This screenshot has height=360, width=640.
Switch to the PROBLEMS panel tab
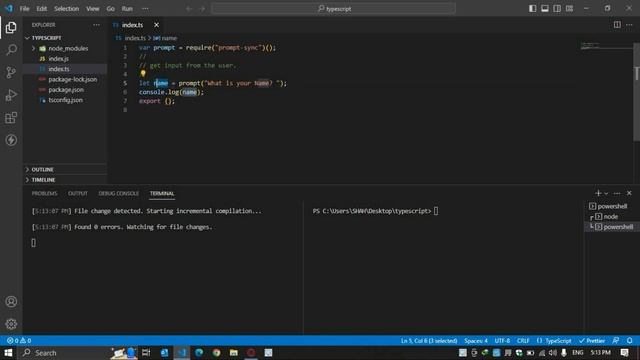(44, 193)
